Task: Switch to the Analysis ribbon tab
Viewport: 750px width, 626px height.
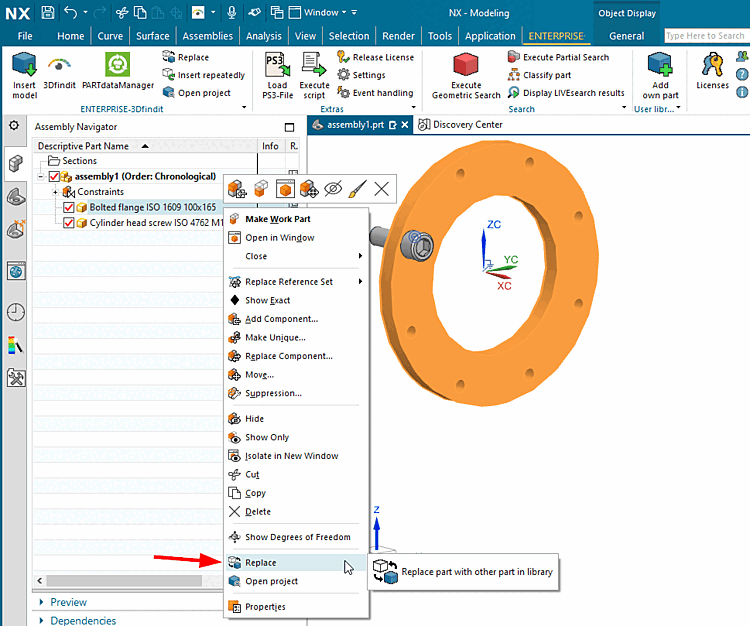Action: [x=264, y=36]
